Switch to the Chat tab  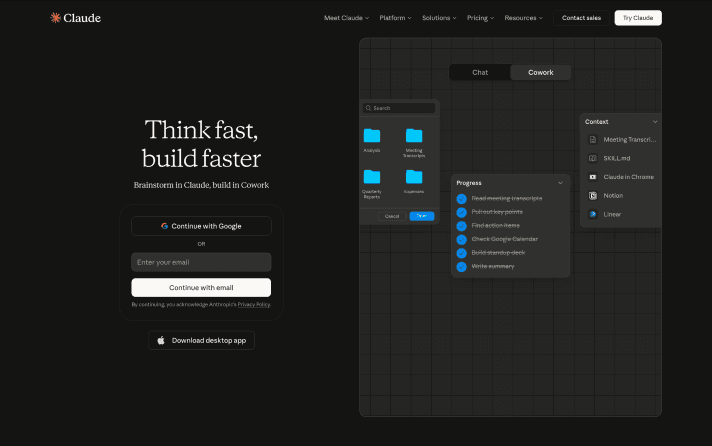click(480, 72)
